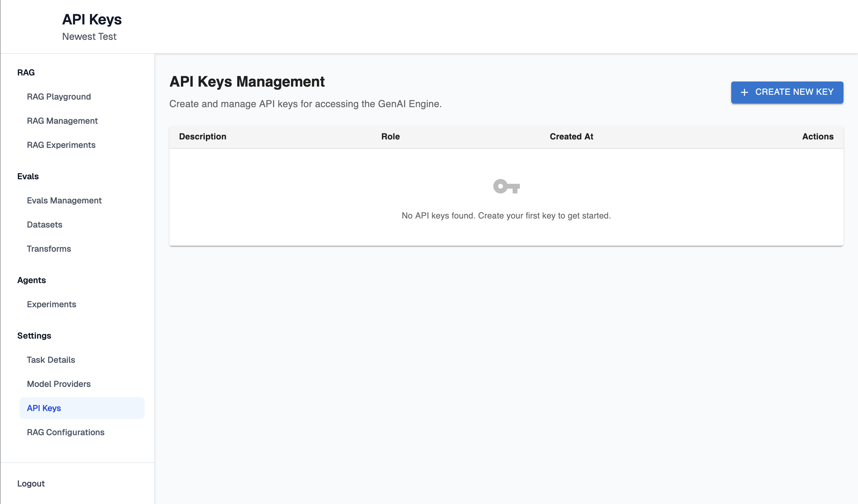This screenshot has height=504, width=858.
Task: Select the highlighted API Keys item
Action: (44, 408)
